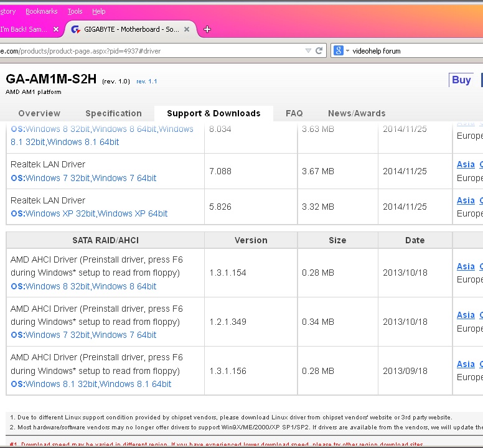483x448 pixels.
Task: Click Realtek LAN Driver name in 5.826 row
Action: point(48,200)
